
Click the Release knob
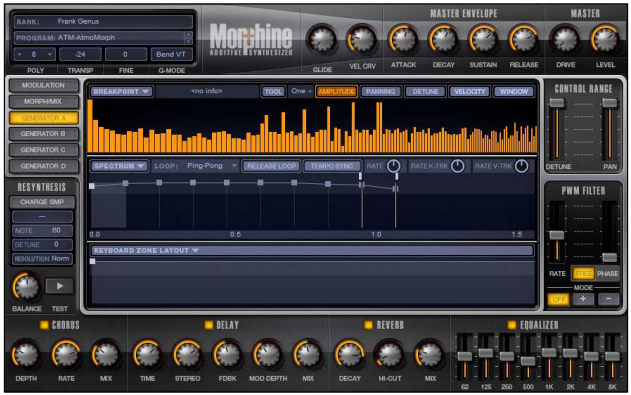click(523, 39)
